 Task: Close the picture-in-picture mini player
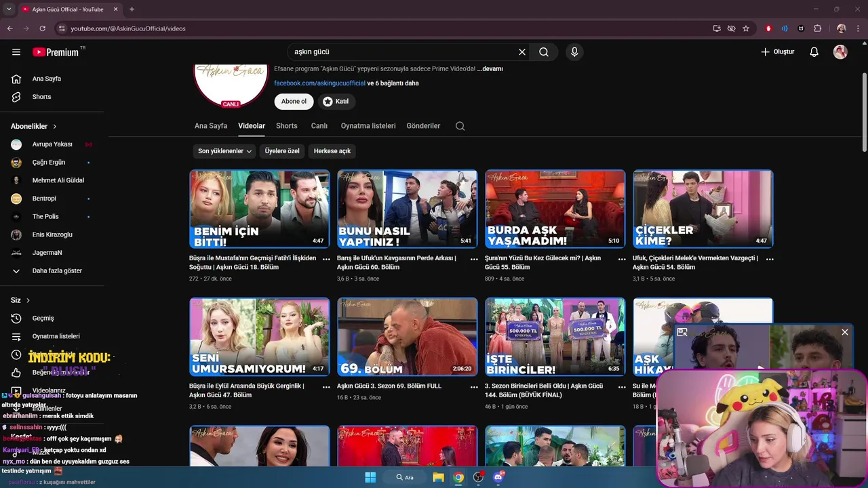coord(844,332)
